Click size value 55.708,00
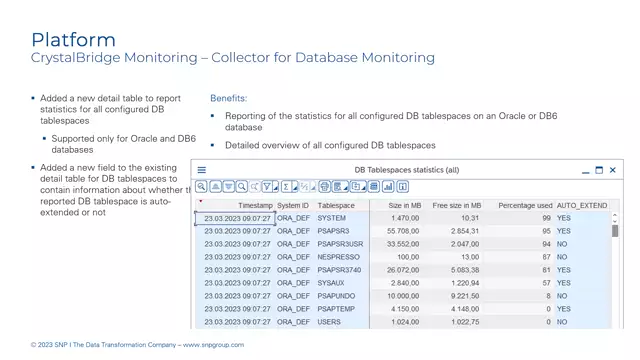640x360 pixels. pos(403,231)
